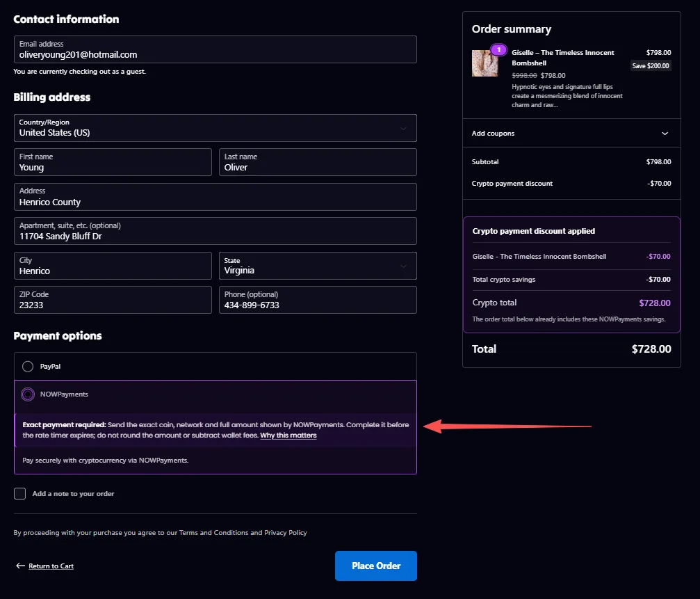Click the Giselle product thumbnail
700x599 pixels.
point(485,63)
